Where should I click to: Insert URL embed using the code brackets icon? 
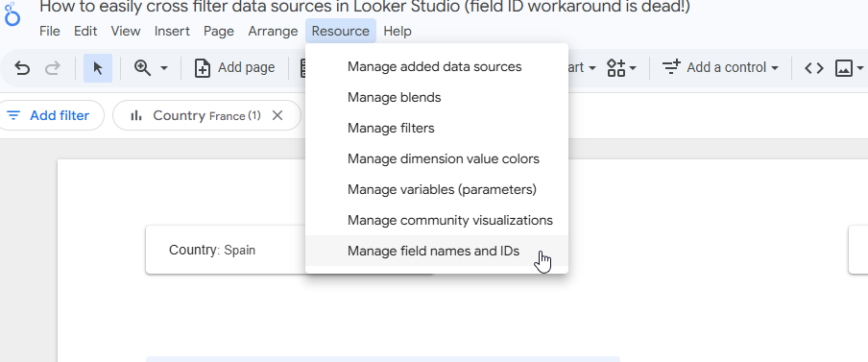coord(814,68)
